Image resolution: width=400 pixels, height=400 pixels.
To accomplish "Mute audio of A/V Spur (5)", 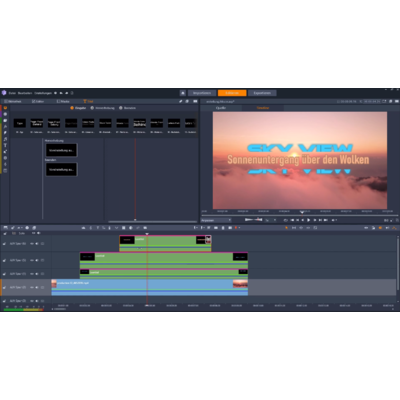I will tap(37, 260).
